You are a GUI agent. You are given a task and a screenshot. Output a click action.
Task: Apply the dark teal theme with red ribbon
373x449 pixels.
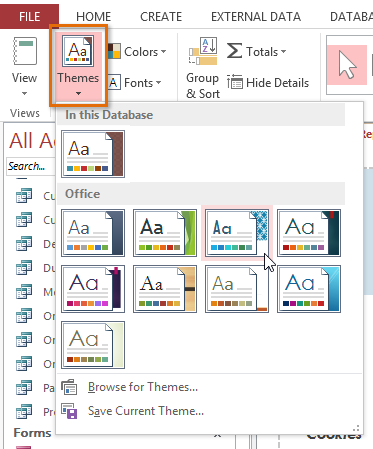coord(309,233)
